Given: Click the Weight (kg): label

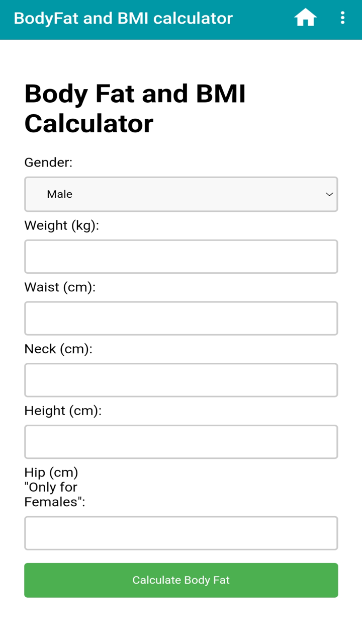Looking at the screenshot, I should pos(62,225).
